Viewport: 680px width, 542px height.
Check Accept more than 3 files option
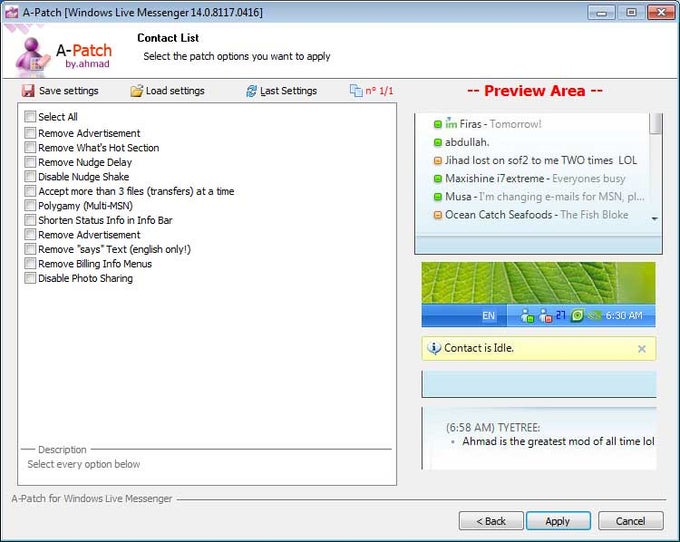coord(30,191)
